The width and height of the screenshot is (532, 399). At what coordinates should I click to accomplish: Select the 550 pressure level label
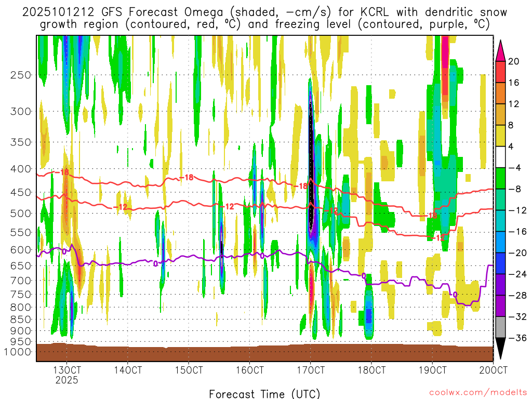point(21,232)
